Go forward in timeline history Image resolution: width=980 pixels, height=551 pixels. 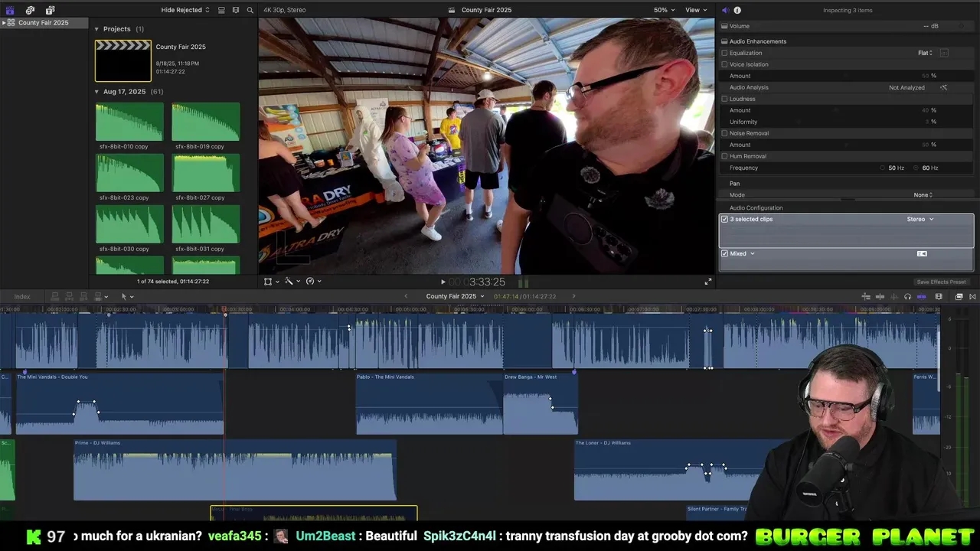(x=573, y=296)
